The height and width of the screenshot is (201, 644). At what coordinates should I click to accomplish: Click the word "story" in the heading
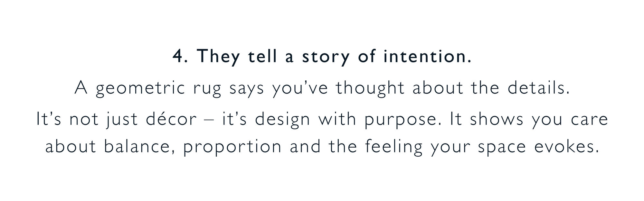(x=326, y=57)
